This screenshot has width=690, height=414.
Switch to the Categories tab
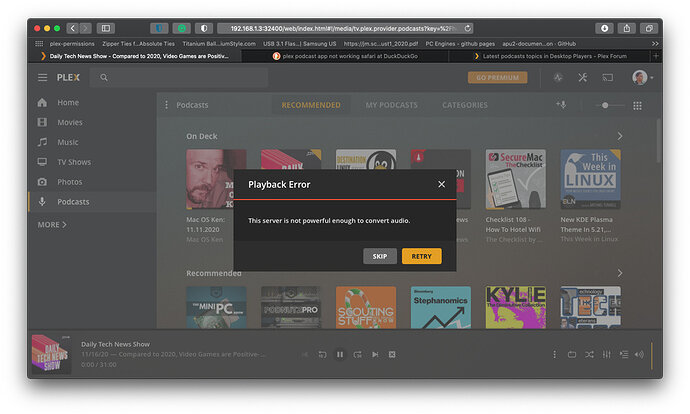coord(465,105)
